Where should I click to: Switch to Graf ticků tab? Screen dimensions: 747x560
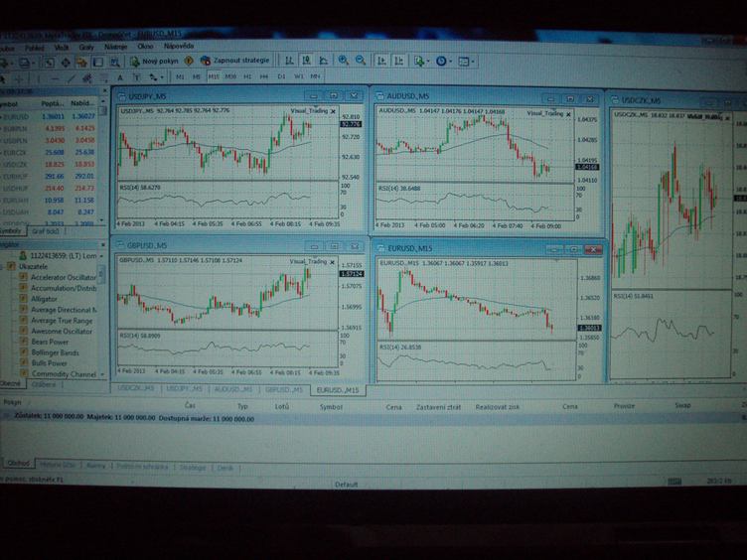click(46, 231)
